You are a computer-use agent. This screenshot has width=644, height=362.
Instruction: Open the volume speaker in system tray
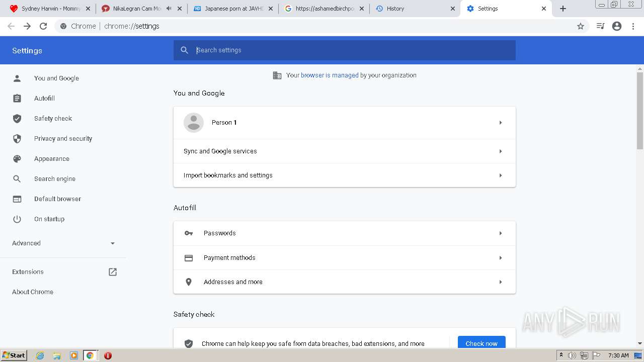point(572,355)
